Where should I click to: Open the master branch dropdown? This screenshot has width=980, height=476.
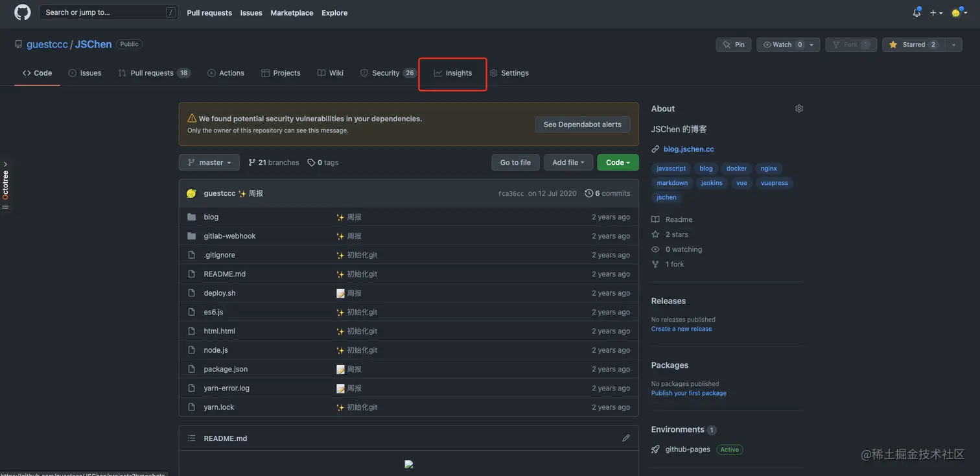pyautogui.click(x=209, y=163)
